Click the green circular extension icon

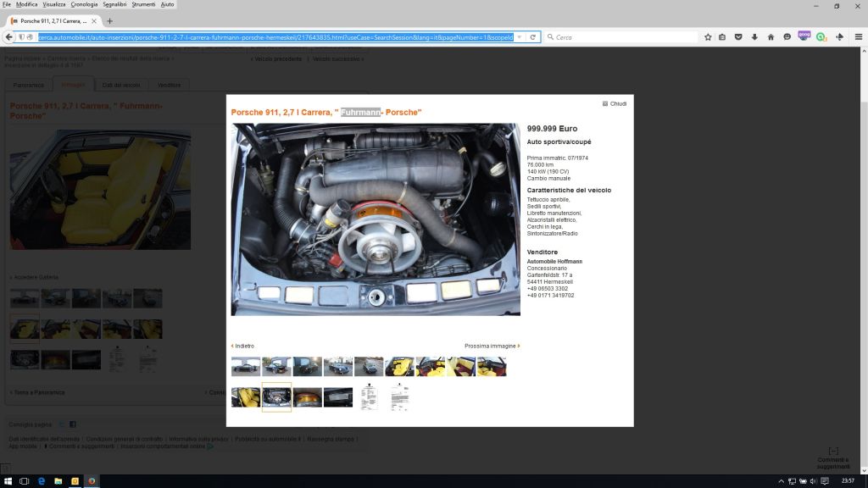tap(821, 37)
